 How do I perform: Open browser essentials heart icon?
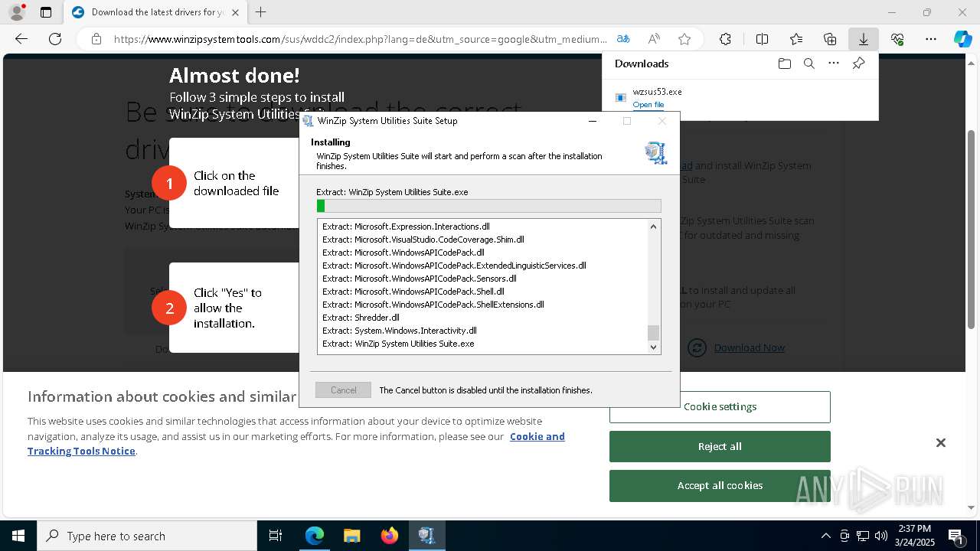pos(897,39)
